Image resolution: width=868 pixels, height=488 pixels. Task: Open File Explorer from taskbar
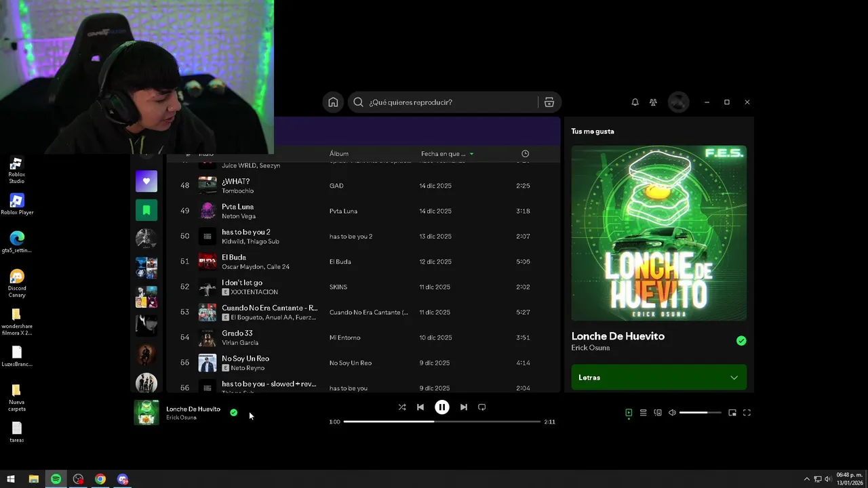pos(33,479)
